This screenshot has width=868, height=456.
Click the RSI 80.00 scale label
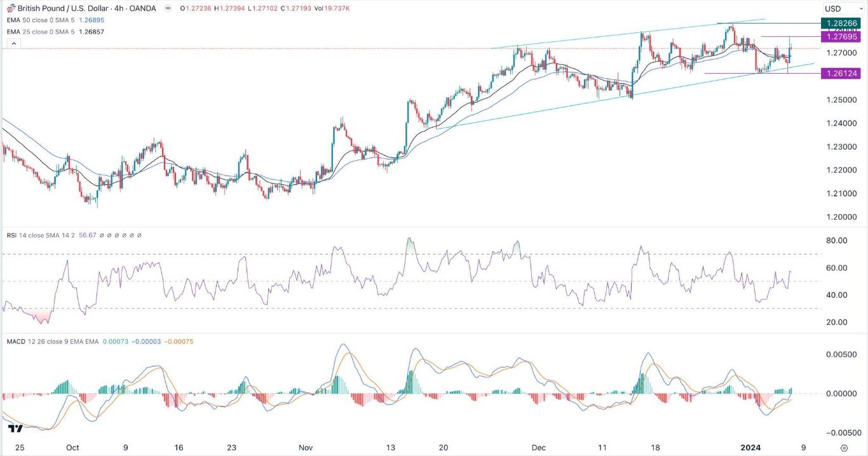point(836,241)
